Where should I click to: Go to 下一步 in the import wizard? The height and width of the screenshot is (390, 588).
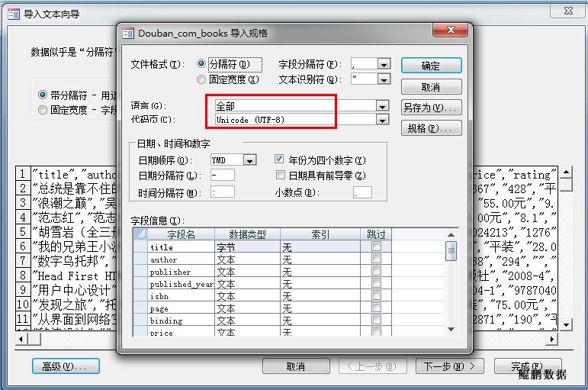click(449, 366)
